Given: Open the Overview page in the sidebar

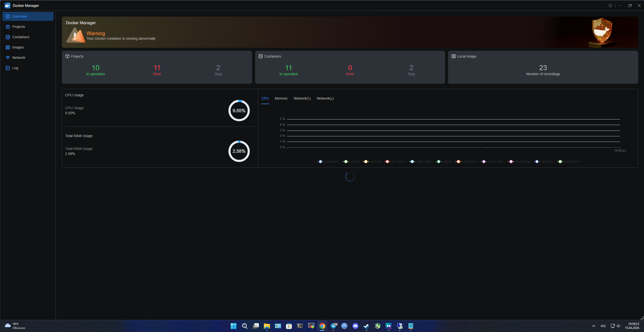Looking at the screenshot, I should [x=28, y=17].
